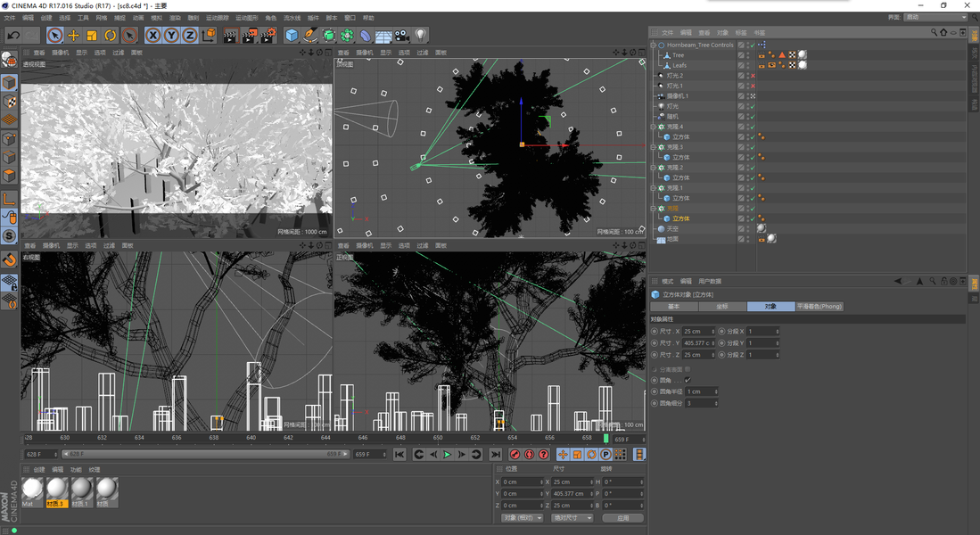Select 材质.3 material thumbnail
Screen dimensions: 980x535
pyautogui.click(x=57, y=492)
